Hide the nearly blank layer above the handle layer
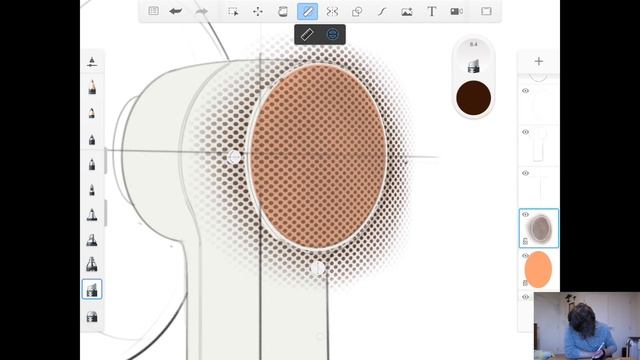 pyautogui.click(x=525, y=91)
